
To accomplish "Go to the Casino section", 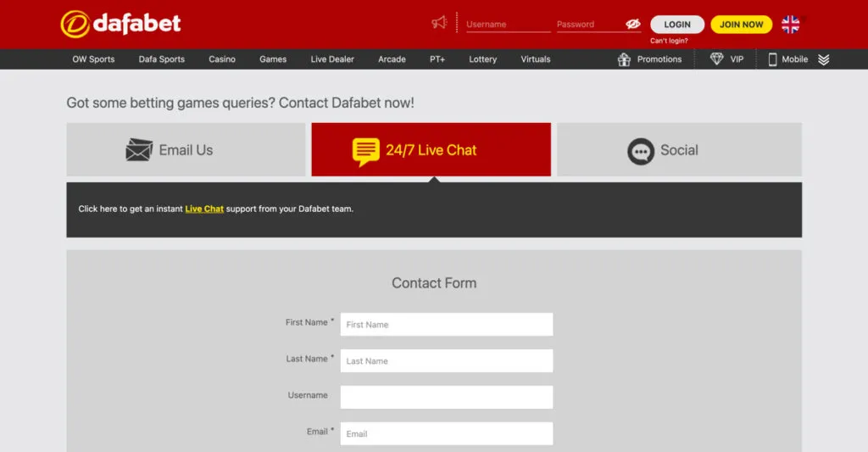I will point(222,59).
